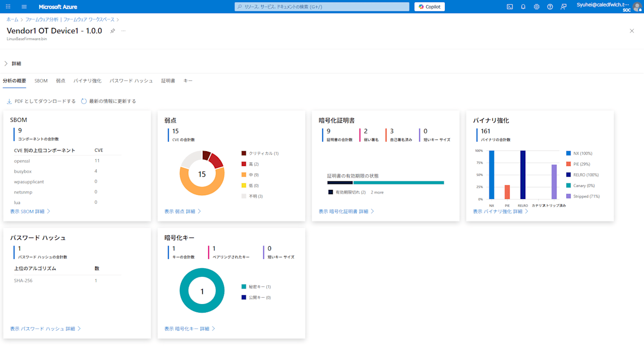Pin the Vendor1 OT Device1 page
Screen dimensions: 644x362
click(x=113, y=31)
